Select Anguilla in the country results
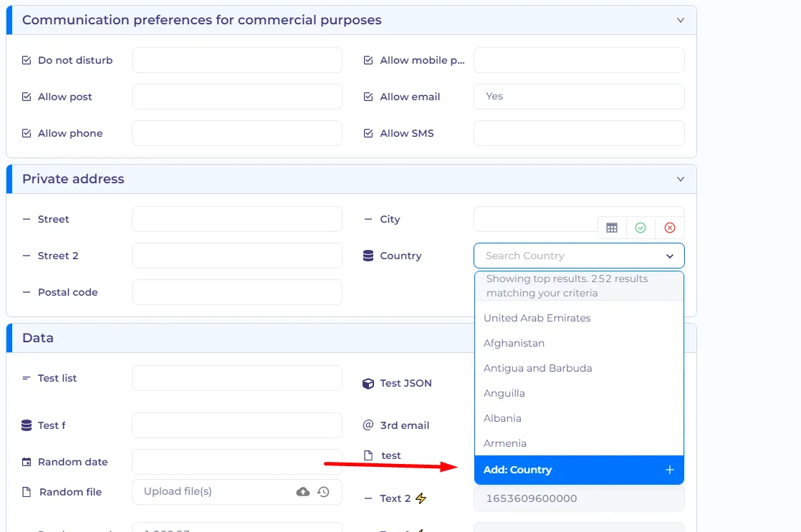The width and height of the screenshot is (801, 532). 580,393
